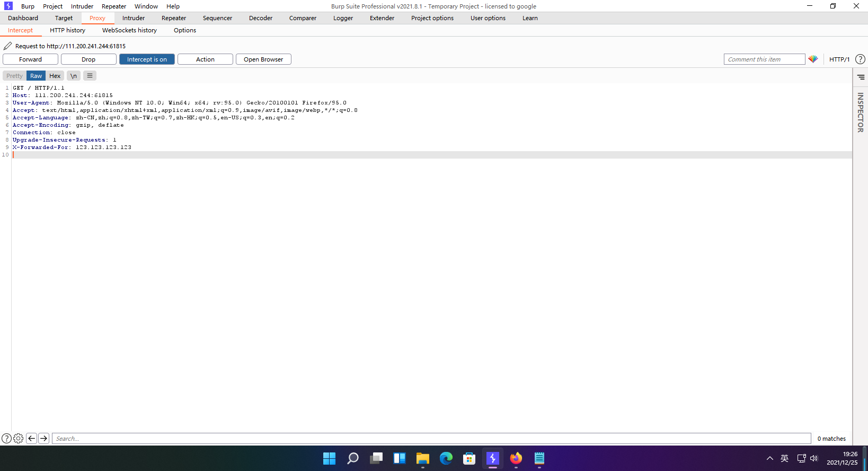Open WebSockets history sub-tab
The width and height of the screenshot is (868, 471).
tap(129, 30)
